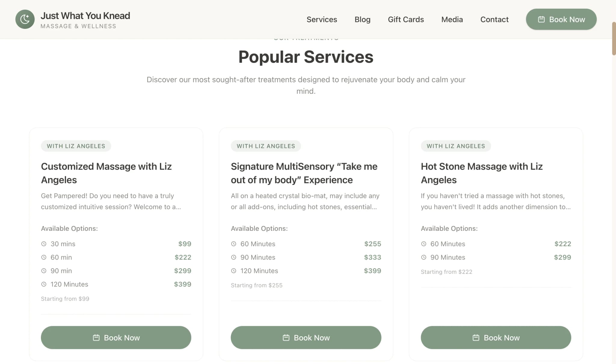Click 90 Minutes label in Hot Stone card

448,257
